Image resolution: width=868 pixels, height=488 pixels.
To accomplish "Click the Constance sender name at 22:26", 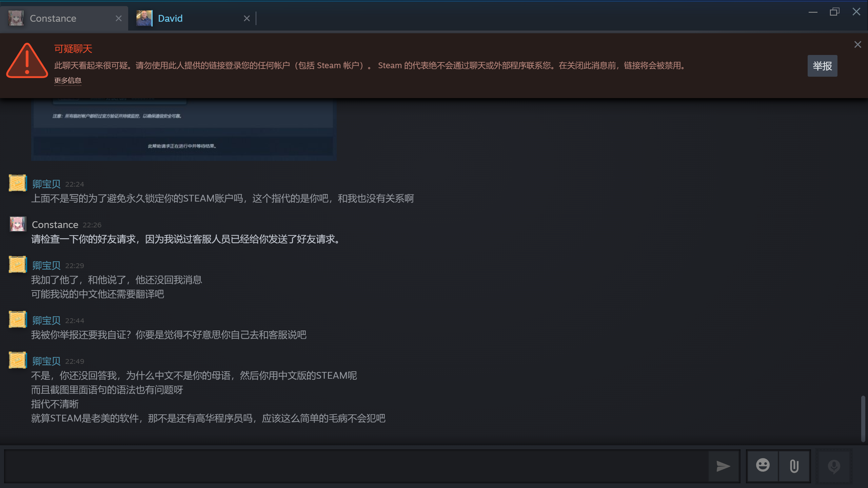I will (x=55, y=225).
